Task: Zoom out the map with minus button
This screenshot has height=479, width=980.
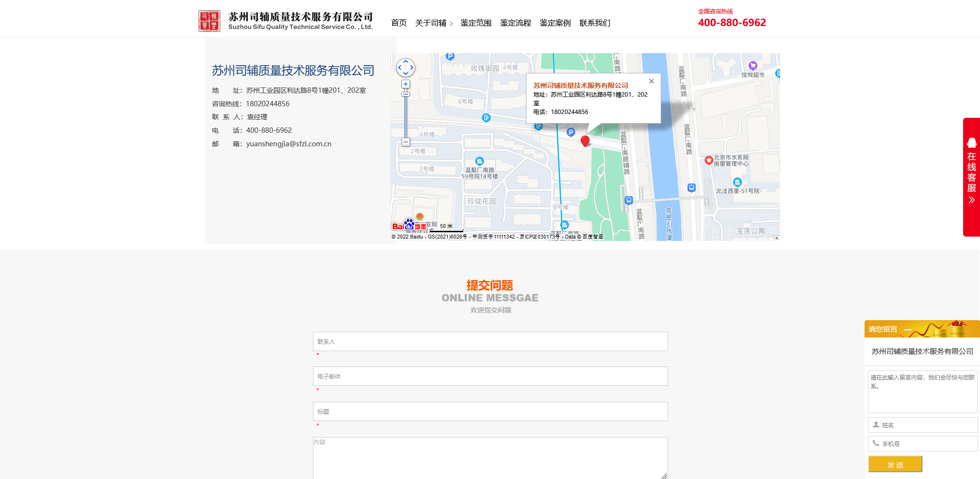Action: pos(406,142)
